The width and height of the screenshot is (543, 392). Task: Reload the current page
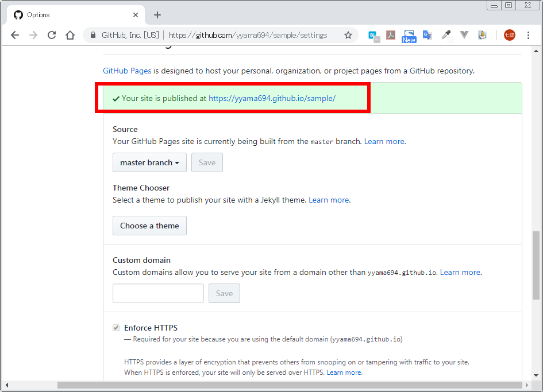pyautogui.click(x=52, y=35)
